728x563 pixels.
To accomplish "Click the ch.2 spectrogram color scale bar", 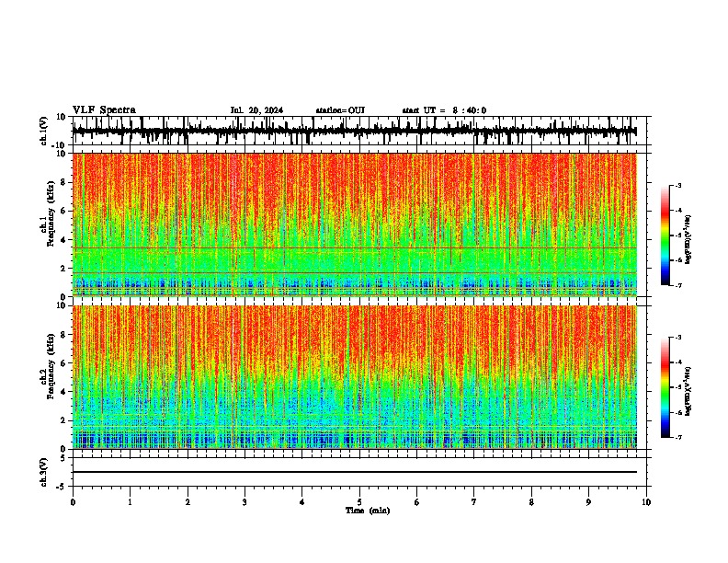I will click(x=665, y=387).
